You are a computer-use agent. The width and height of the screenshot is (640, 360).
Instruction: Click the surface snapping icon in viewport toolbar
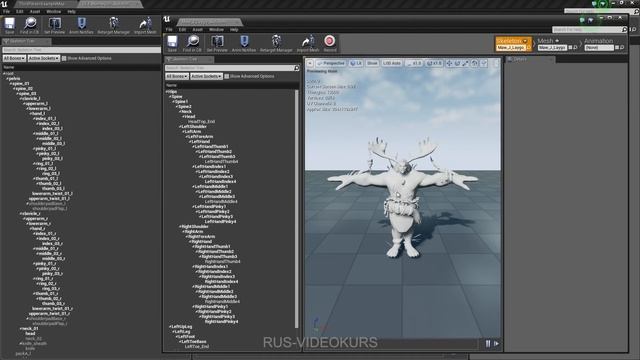(484, 63)
